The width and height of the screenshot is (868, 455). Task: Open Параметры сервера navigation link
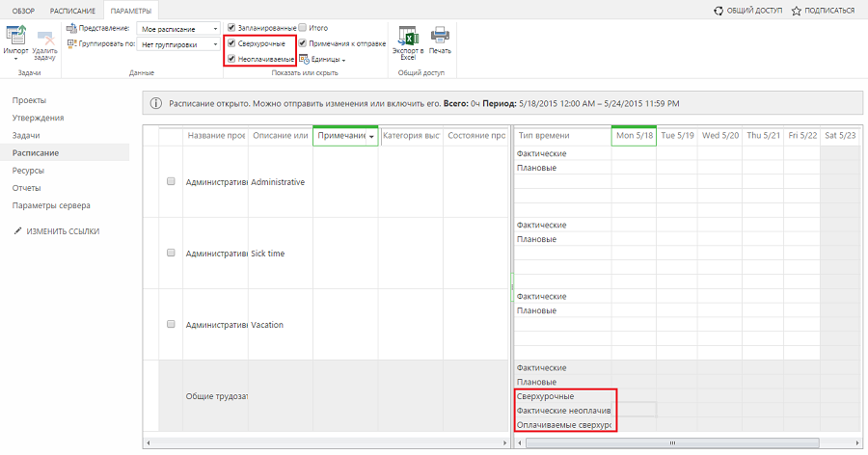coord(51,205)
